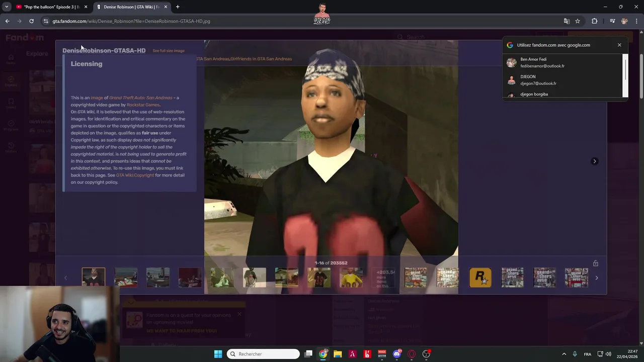644x362 pixels.
Task: Open File Explorer from the taskbar
Action: [x=338, y=354]
